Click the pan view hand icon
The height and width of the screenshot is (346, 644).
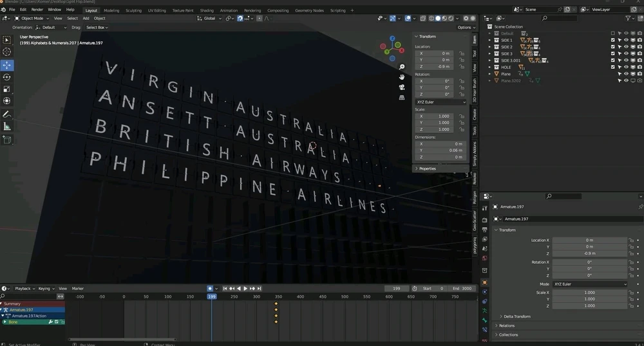pyautogui.click(x=402, y=77)
